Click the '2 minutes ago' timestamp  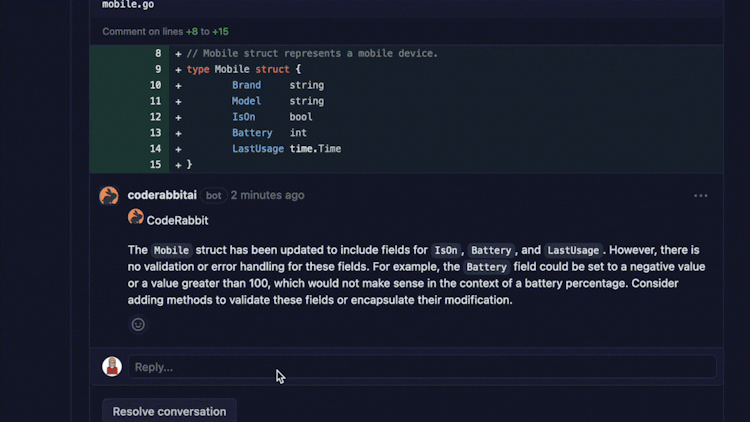[x=267, y=195]
